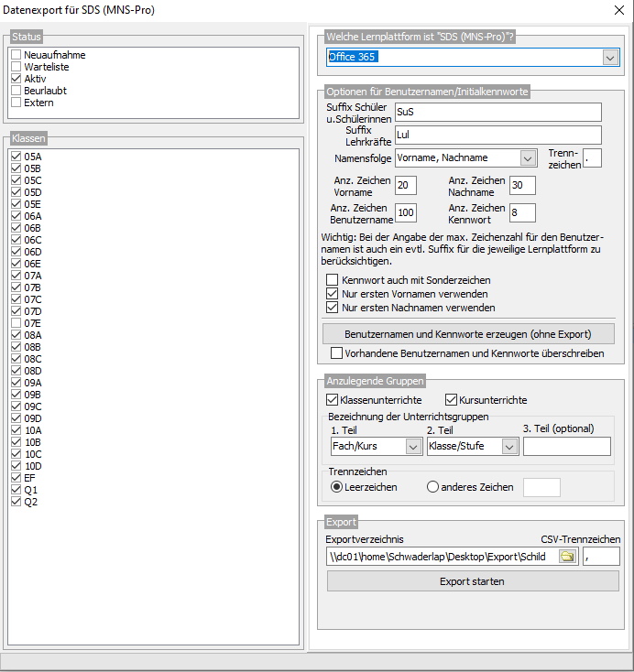Enable the Neuaufnahme status checkbox

click(x=16, y=56)
